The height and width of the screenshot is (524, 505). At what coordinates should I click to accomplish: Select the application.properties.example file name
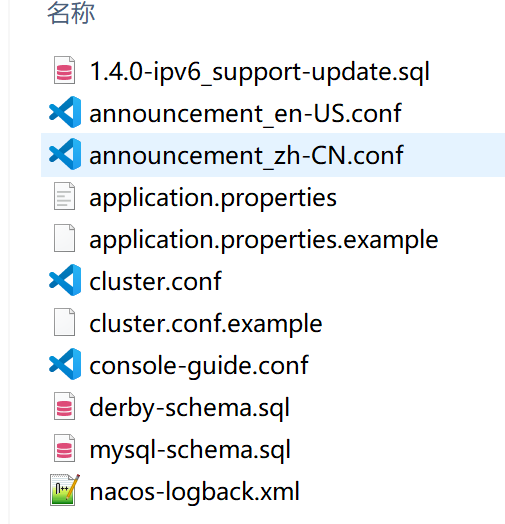pos(264,240)
